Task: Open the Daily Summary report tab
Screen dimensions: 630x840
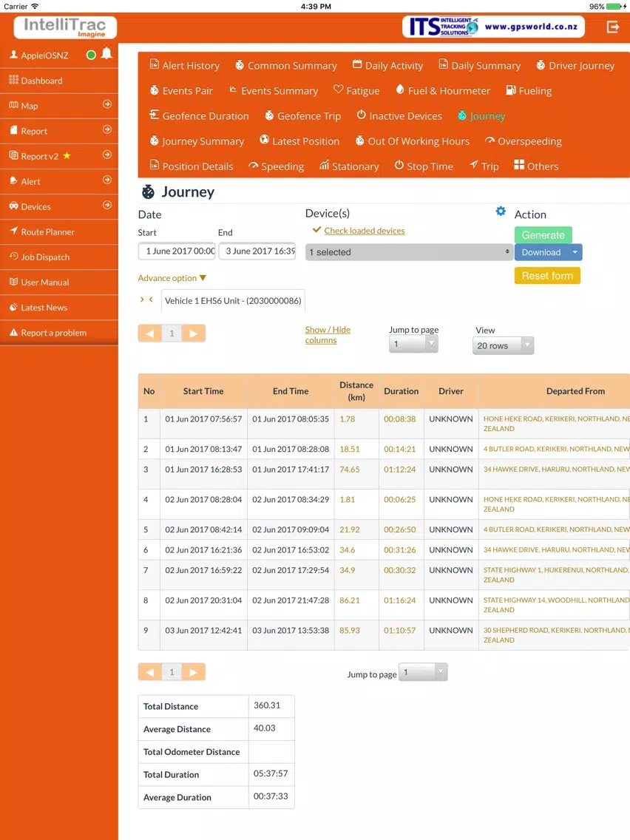Action: click(479, 65)
